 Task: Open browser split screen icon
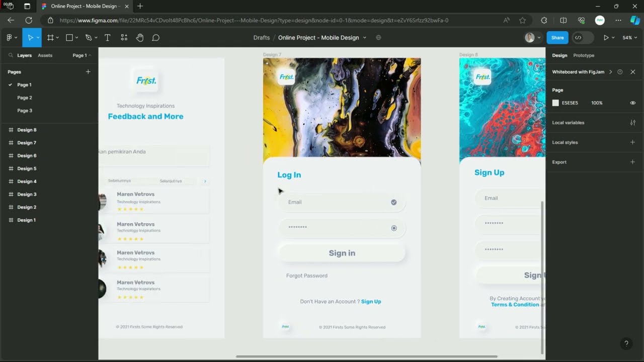tap(563, 20)
